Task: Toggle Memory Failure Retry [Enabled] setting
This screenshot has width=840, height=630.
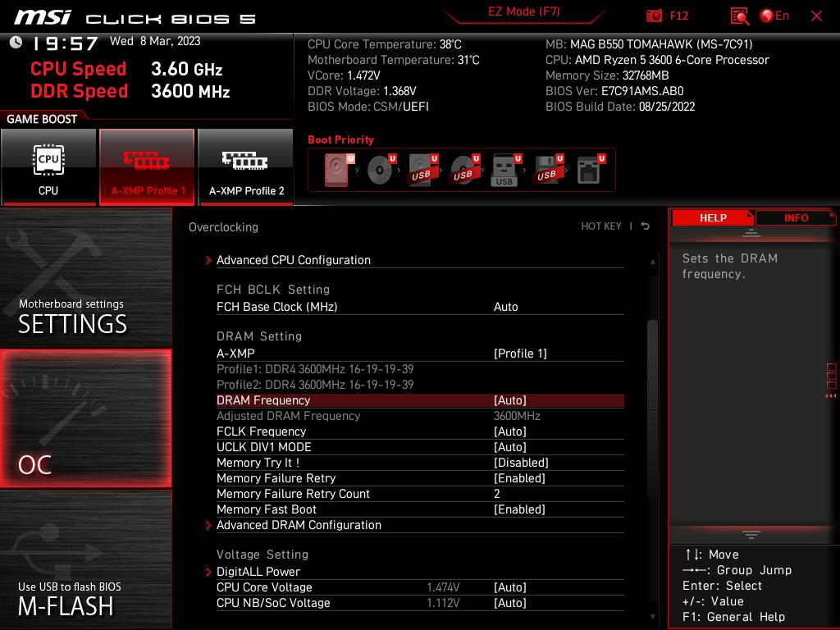Action: (x=519, y=478)
